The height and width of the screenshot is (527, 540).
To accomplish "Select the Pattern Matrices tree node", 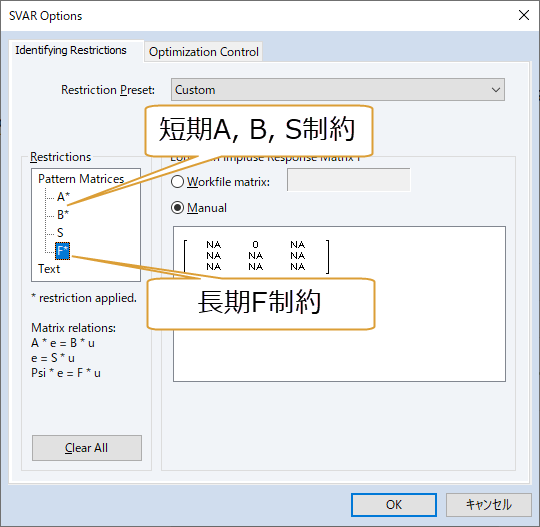I will coord(81,179).
